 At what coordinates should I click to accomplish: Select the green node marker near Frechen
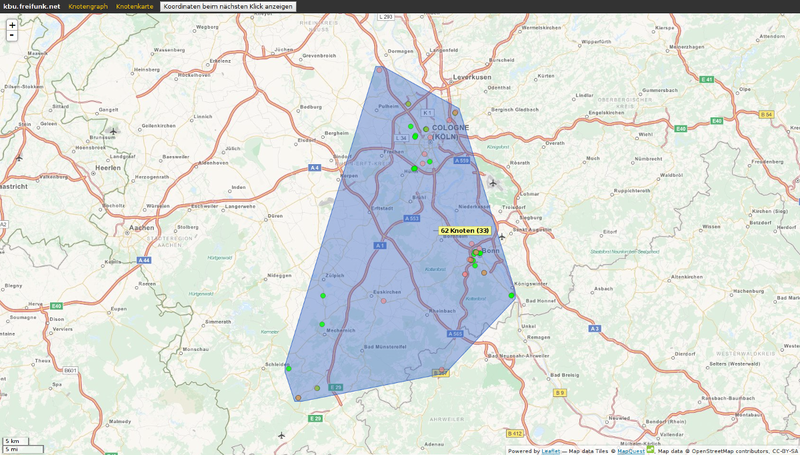point(414,168)
